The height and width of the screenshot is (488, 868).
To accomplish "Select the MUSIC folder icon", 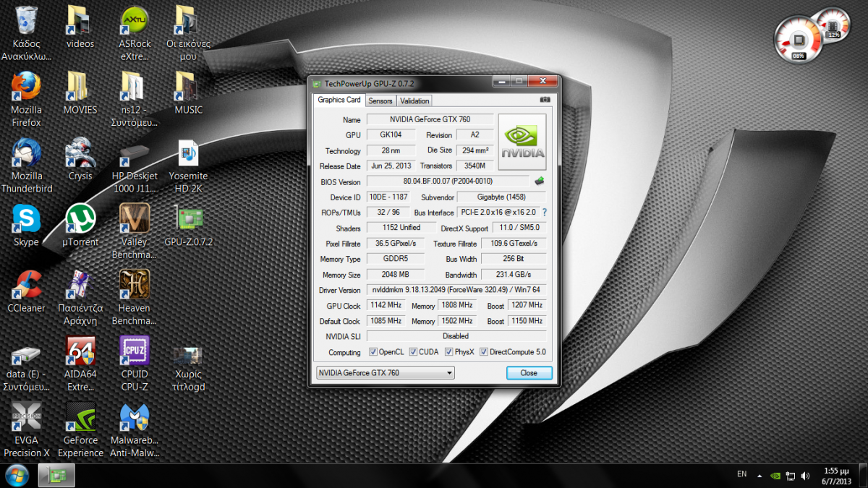I will click(189, 93).
